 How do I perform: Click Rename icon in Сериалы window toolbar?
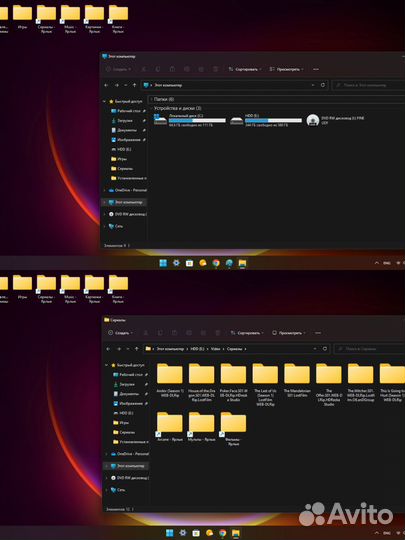(x=189, y=333)
